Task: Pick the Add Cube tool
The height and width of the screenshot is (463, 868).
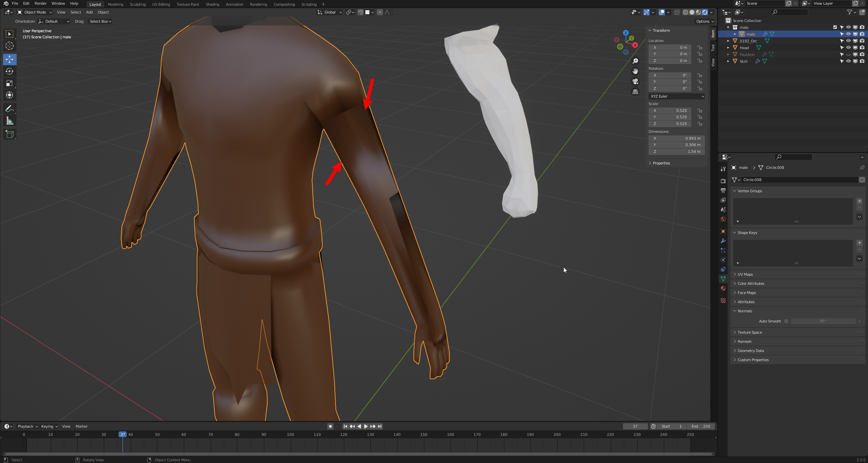Action: pos(9,134)
